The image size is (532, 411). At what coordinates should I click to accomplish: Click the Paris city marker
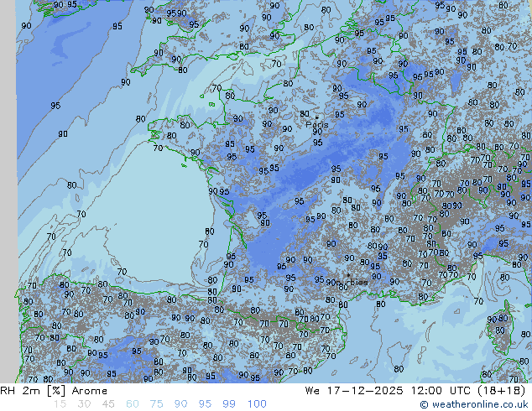click(x=318, y=117)
